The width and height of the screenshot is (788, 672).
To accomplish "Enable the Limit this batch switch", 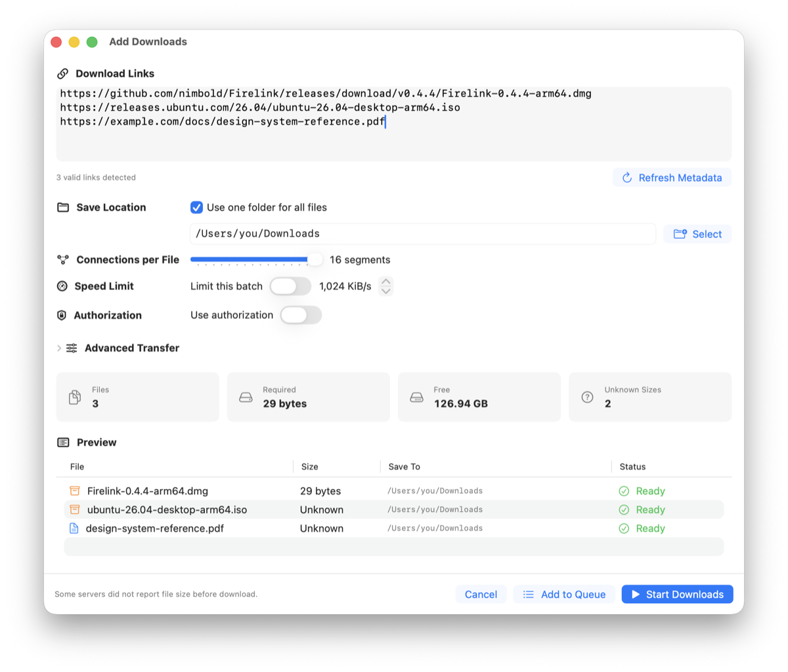I will pyautogui.click(x=290, y=286).
